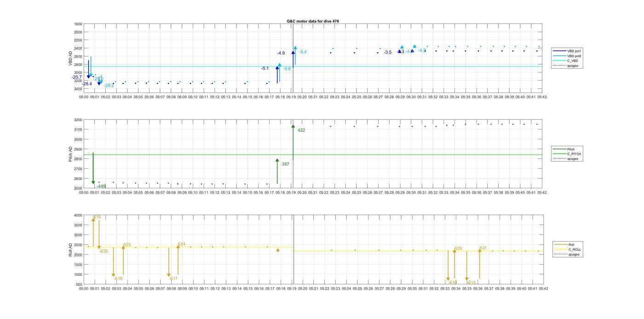Click the '-618' label in Roll plot

118,278
